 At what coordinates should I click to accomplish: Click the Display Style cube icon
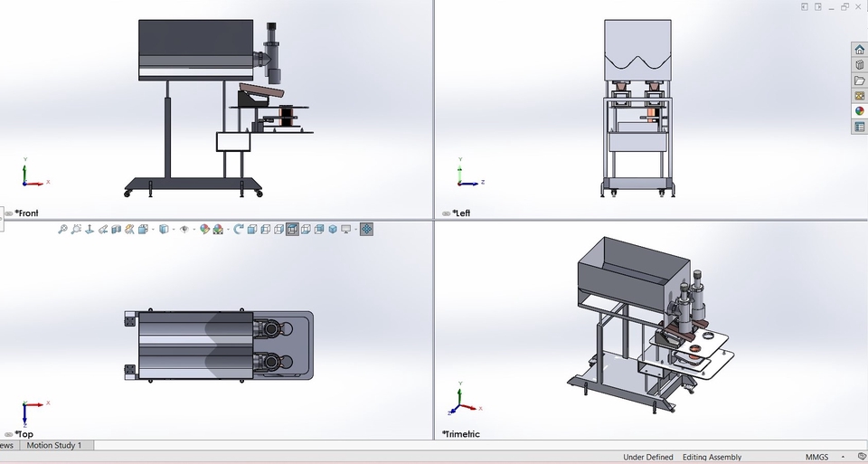click(164, 229)
